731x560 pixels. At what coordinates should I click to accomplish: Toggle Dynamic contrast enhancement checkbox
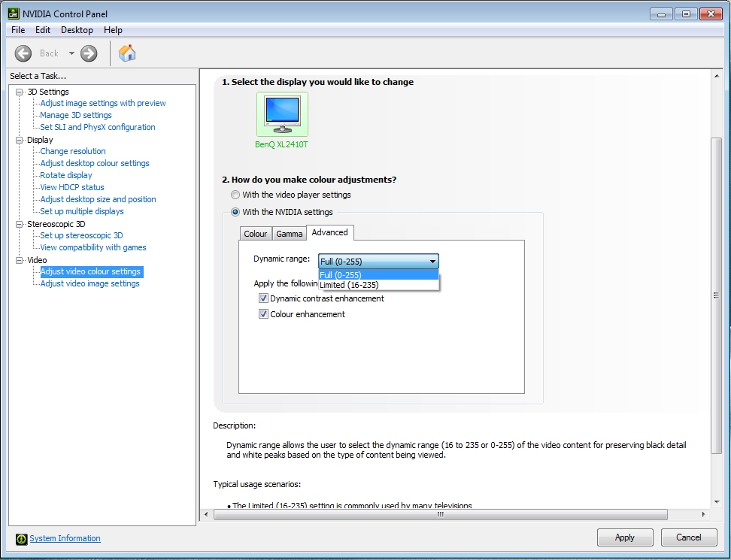(263, 298)
